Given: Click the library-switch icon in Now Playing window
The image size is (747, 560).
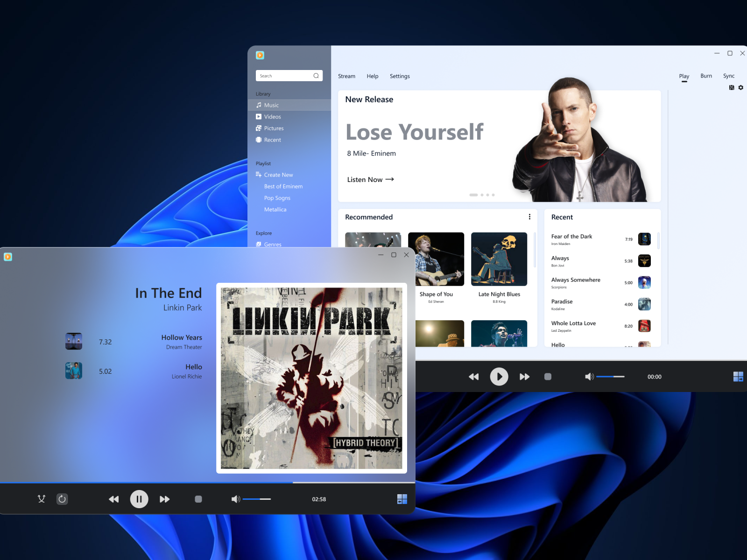Looking at the screenshot, I should click(402, 499).
